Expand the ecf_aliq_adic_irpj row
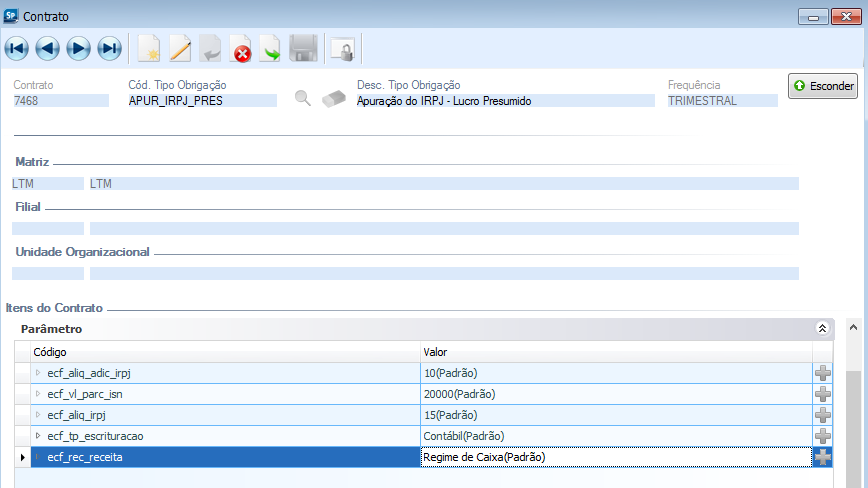The height and width of the screenshot is (488, 868). coord(38,373)
